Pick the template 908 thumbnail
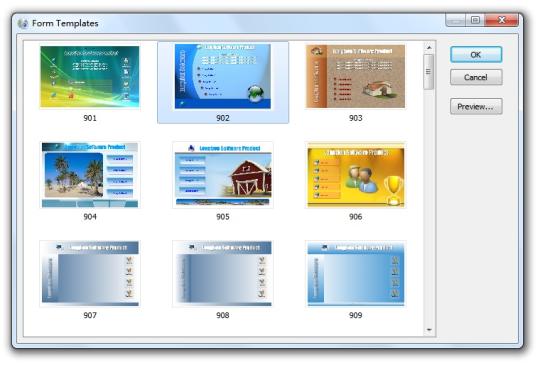The image size is (540, 365). [223, 273]
